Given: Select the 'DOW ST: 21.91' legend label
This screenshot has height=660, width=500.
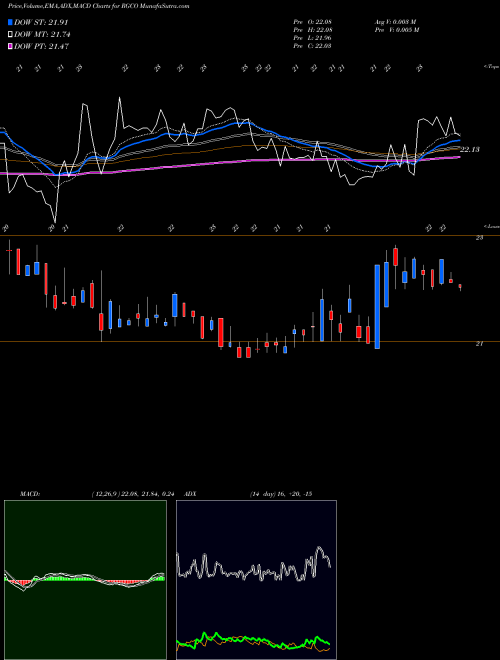Looking at the screenshot, I should pos(41,22).
